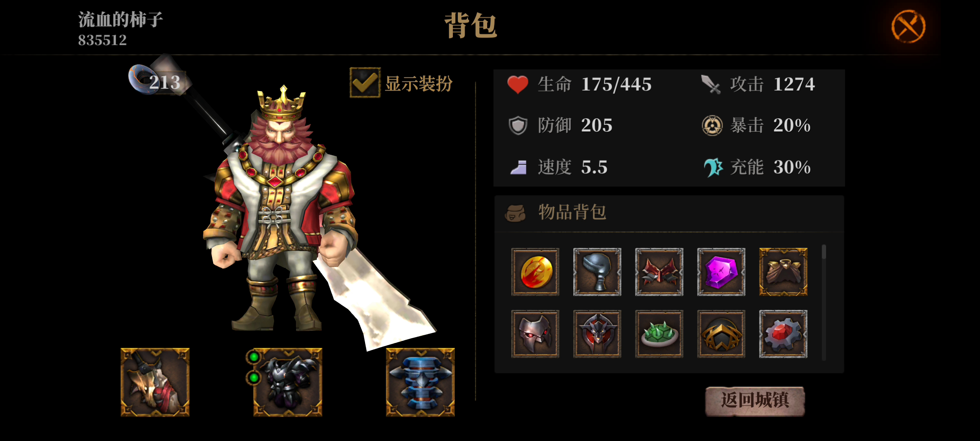The width and height of the screenshot is (980, 441).
Task: Open the equipped blue spine accessory slot
Action: click(x=420, y=382)
